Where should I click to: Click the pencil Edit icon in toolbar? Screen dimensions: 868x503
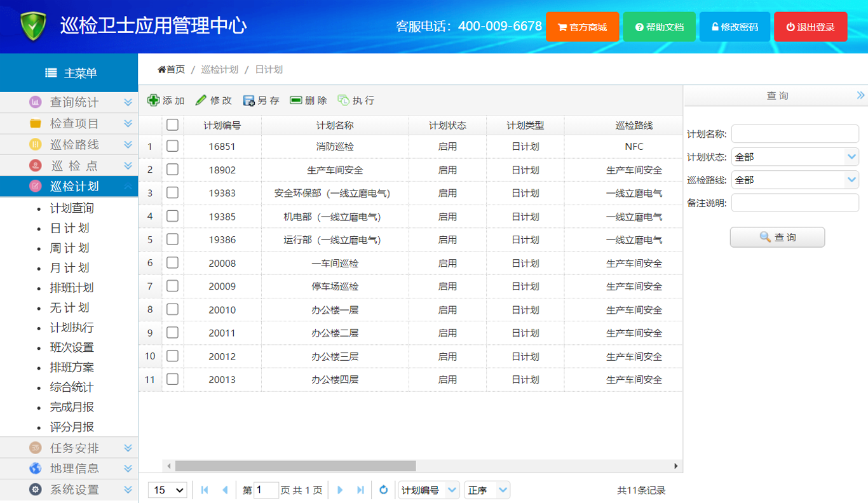(201, 100)
